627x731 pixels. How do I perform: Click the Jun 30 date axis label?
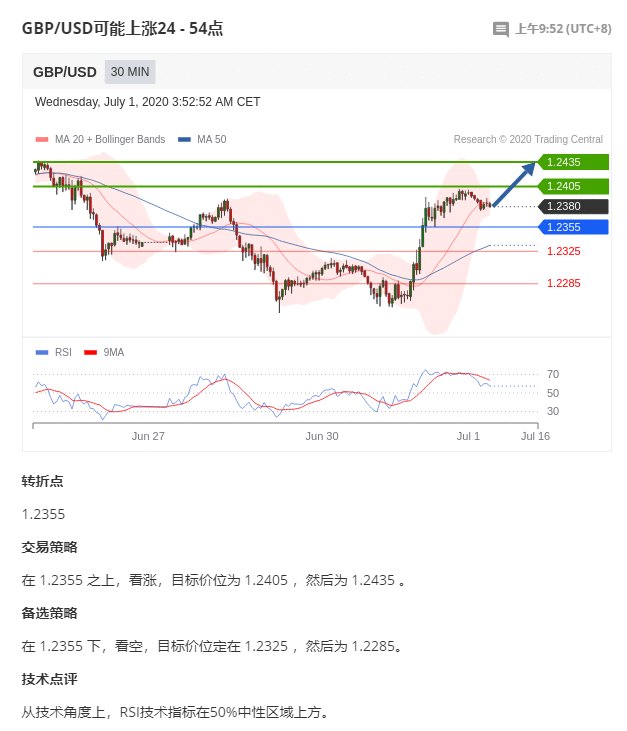[322, 436]
